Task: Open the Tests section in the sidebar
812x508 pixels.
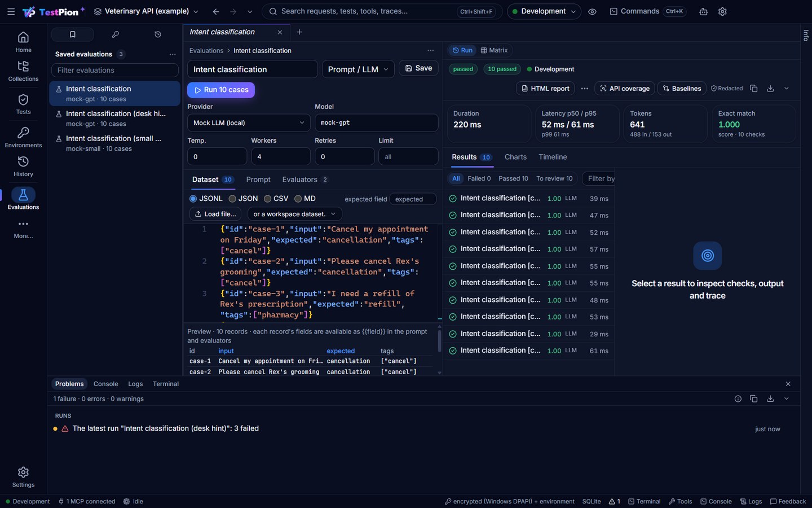Action: pyautogui.click(x=23, y=104)
